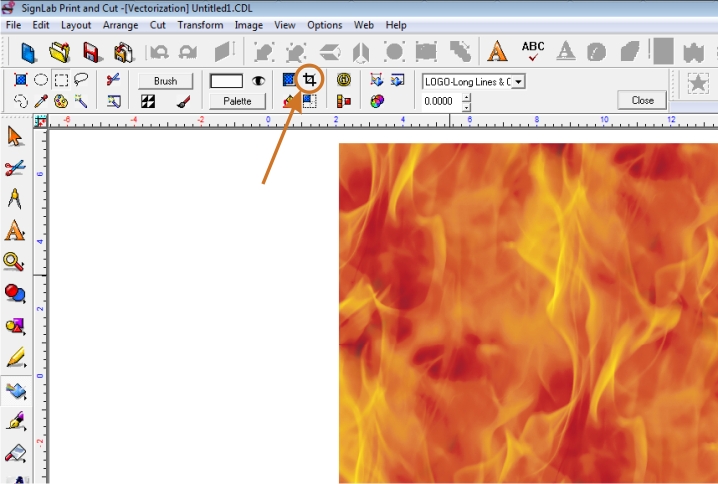Click the New document icon

[28, 52]
